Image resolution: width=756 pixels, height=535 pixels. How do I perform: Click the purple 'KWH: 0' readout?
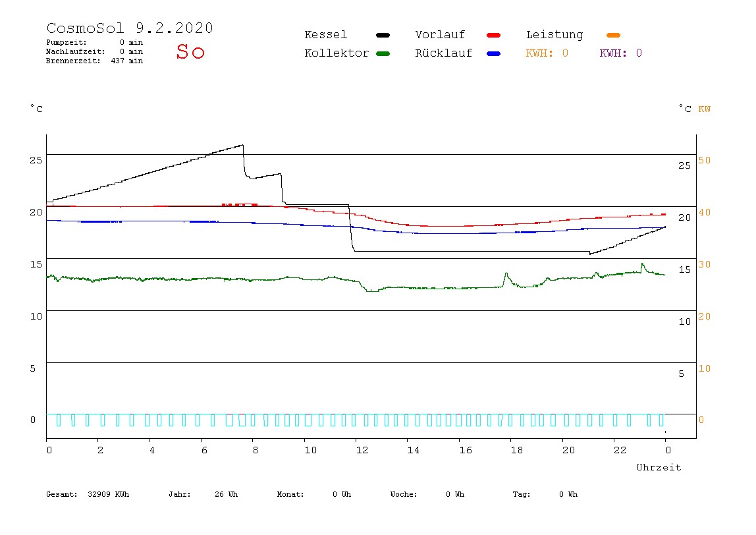pyautogui.click(x=621, y=53)
